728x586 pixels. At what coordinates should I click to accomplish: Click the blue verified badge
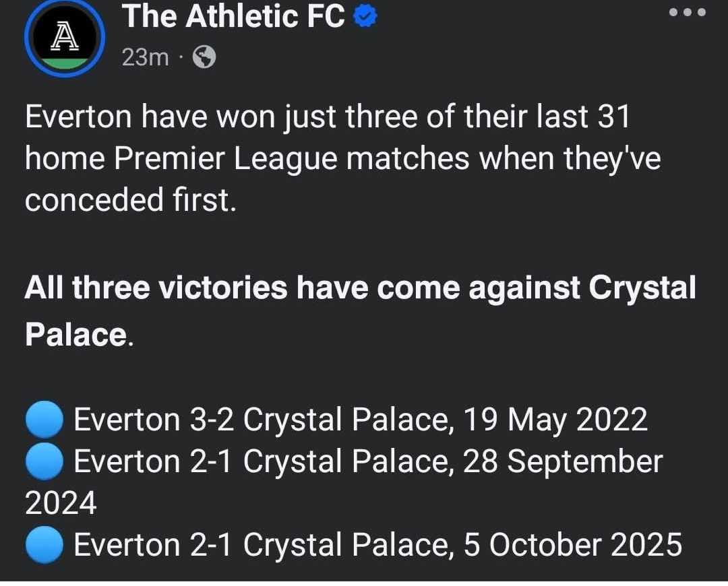[365, 19]
